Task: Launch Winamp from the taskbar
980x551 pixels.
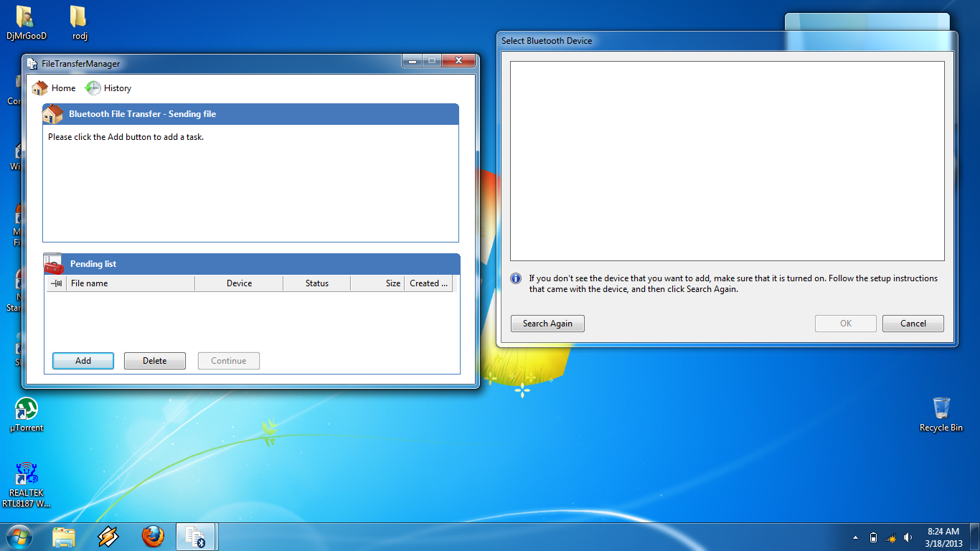Action: (108, 537)
